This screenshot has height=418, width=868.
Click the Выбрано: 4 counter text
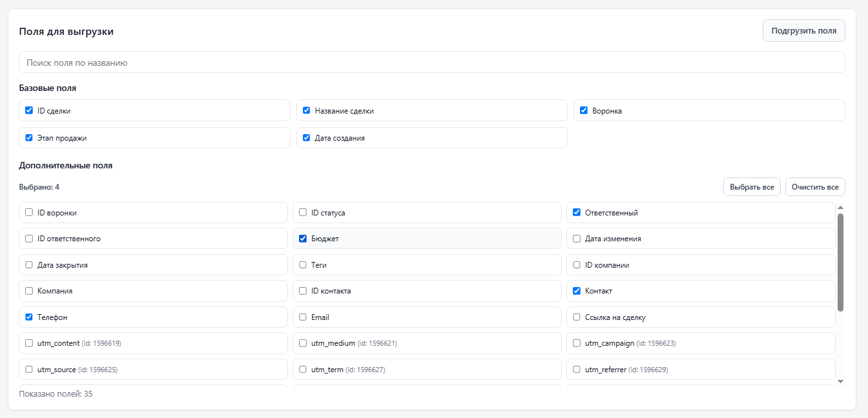pyautogui.click(x=39, y=187)
